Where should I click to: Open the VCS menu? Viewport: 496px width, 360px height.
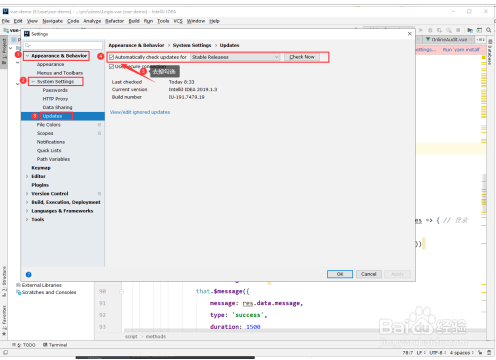tap(178, 21)
